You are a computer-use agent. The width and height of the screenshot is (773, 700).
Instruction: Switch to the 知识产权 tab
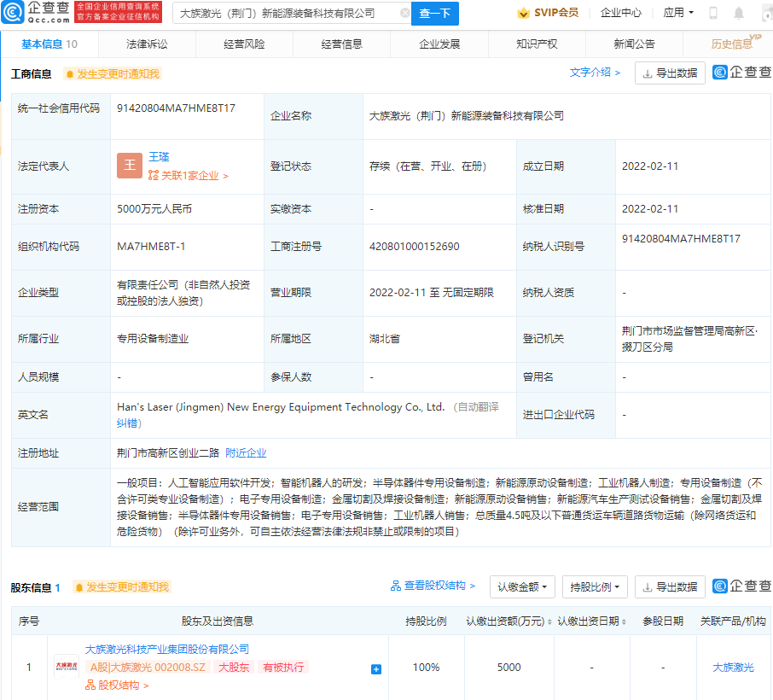click(x=537, y=43)
